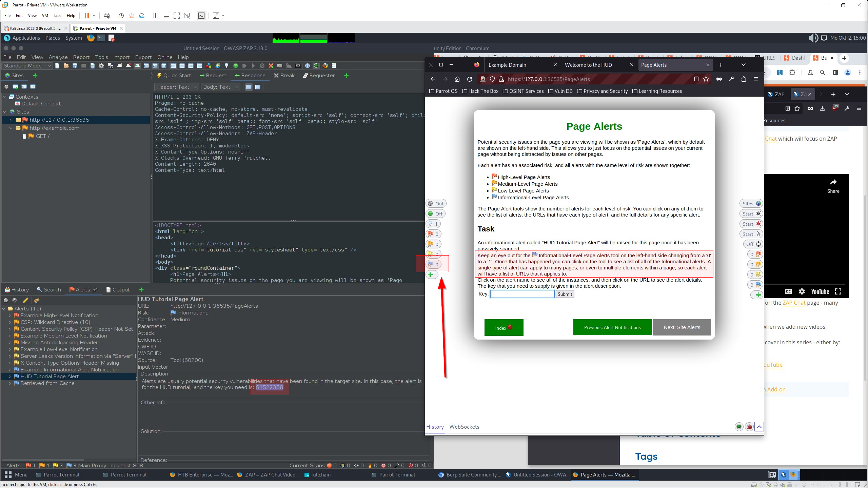868x488 pixels.
Task: Click the HUD Sites tool with globe icon
Action: pos(751,204)
